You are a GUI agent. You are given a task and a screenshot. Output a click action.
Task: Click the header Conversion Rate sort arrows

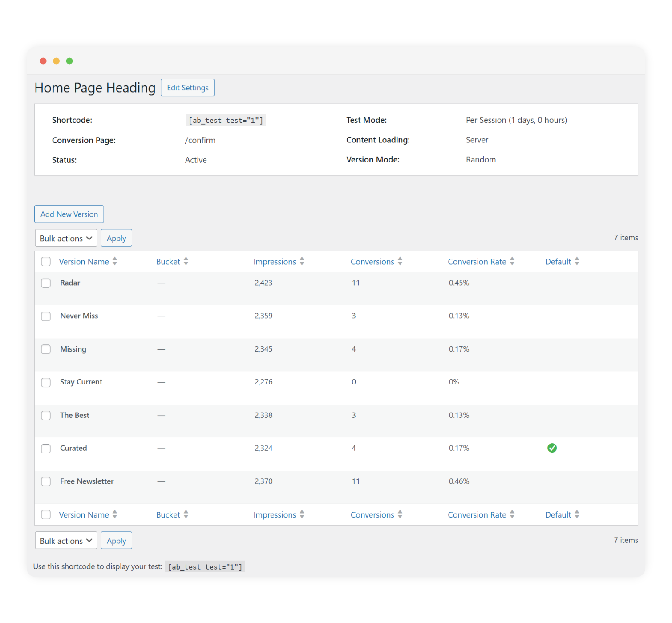[512, 261]
